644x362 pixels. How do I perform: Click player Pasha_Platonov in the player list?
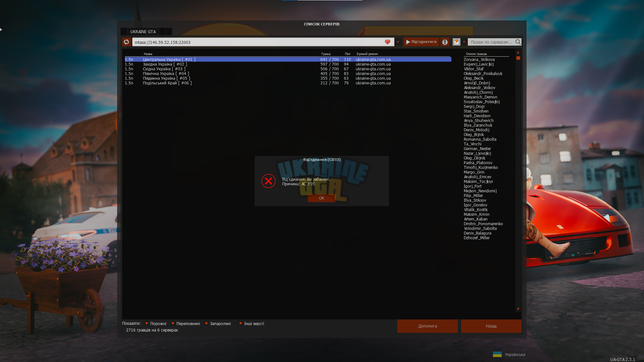[478, 163]
